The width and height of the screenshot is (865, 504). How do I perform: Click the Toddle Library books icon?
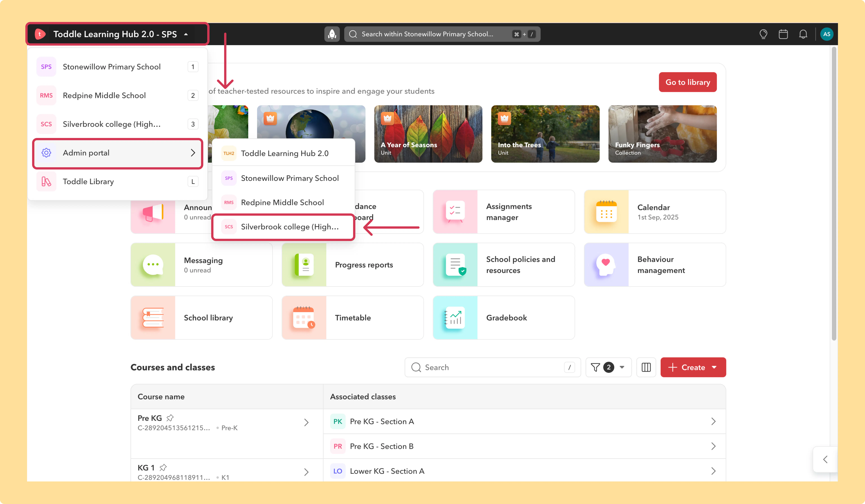tap(46, 181)
